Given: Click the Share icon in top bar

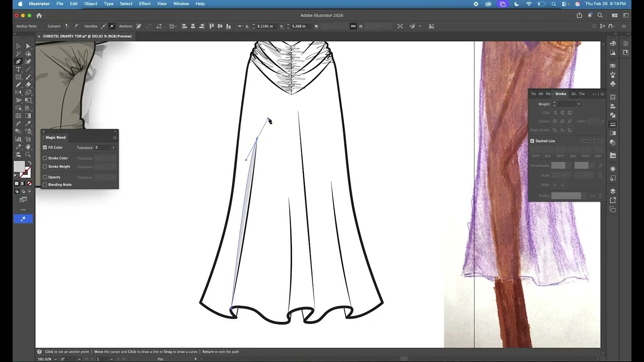Looking at the screenshot, I should click(x=580, y=15).
